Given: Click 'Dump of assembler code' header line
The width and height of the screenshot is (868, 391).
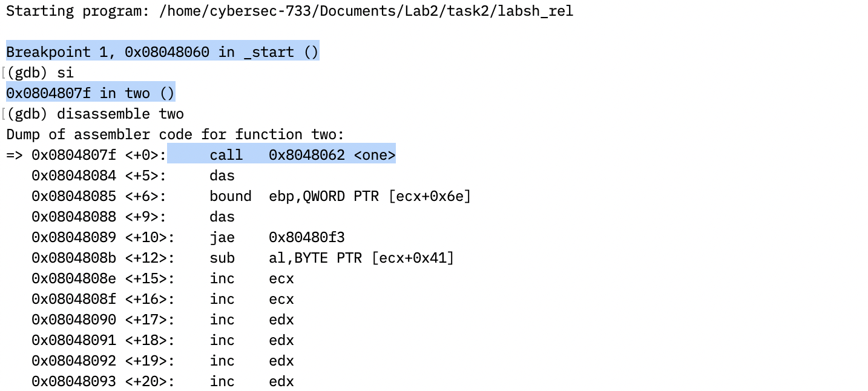Looking at the screenshot, I should pyautogui.click(x=175, y=134).
